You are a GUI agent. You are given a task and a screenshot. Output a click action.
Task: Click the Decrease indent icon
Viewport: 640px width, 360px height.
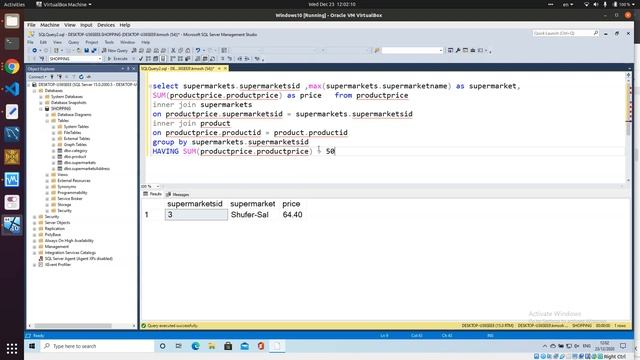240,59
